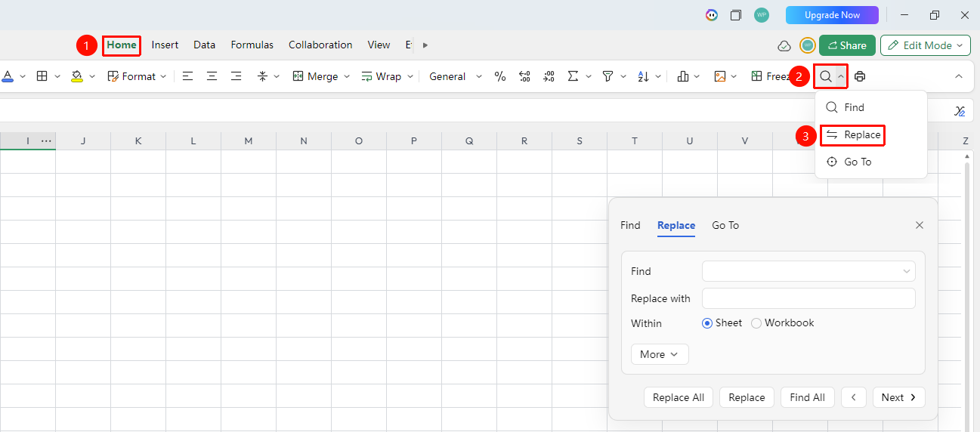Align text left
Viewport: 980px width, 432px height.
click(188, 76)
